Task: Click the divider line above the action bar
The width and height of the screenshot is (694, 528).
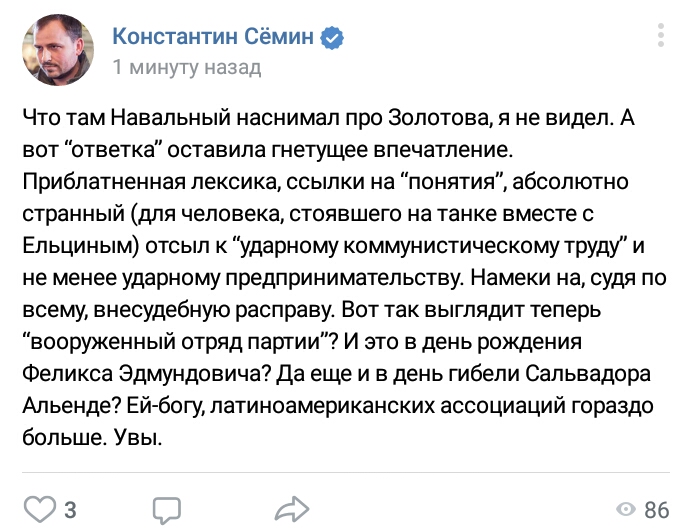Action: click(x=346, y=472)
